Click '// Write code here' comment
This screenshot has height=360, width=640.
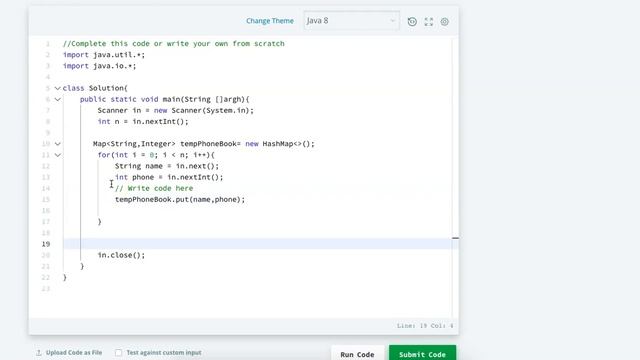[154, 188]
